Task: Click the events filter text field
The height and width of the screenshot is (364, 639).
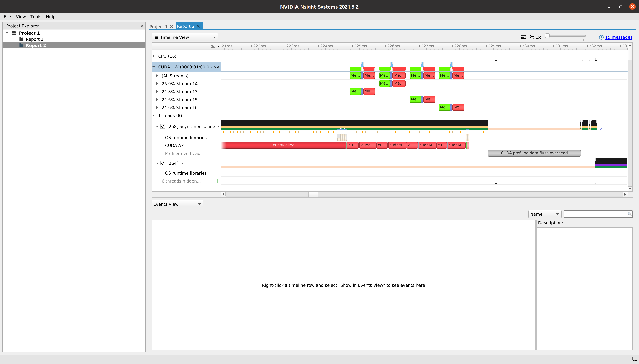Action: (598, 214)
